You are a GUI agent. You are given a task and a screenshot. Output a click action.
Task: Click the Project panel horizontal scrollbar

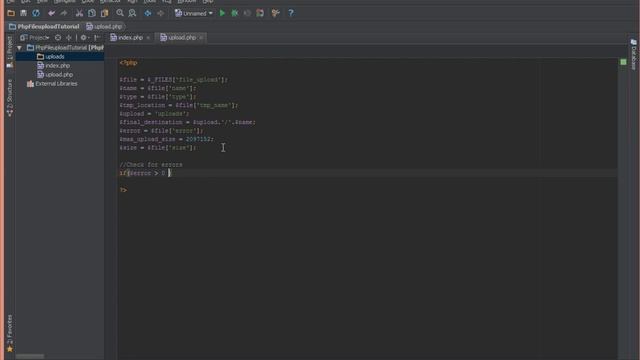pos(30,356)
